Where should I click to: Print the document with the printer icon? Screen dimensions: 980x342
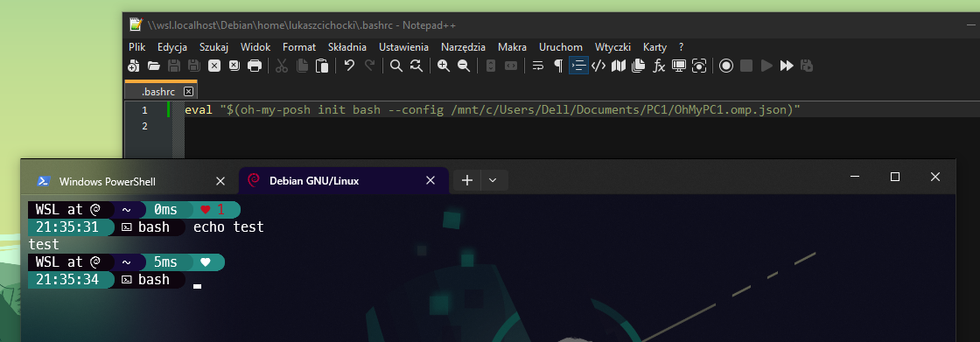[x=255, y=66]
